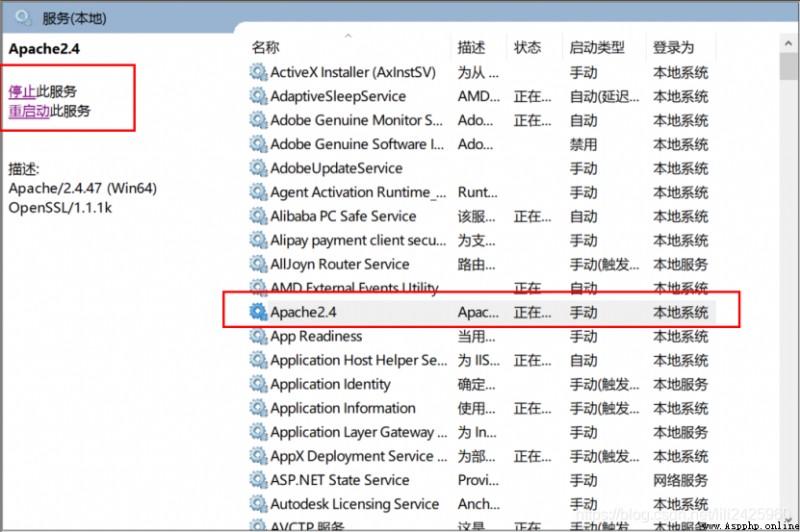800x532 pixels.
Task: Click the Apache/2.4.47 (Win64) description text
Action: click(83, 188)
